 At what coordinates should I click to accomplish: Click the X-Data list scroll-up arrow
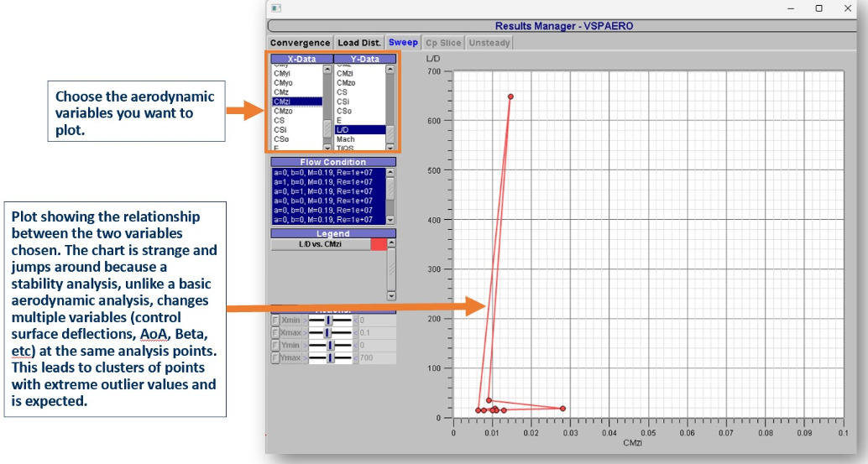[x=327, y=70]
